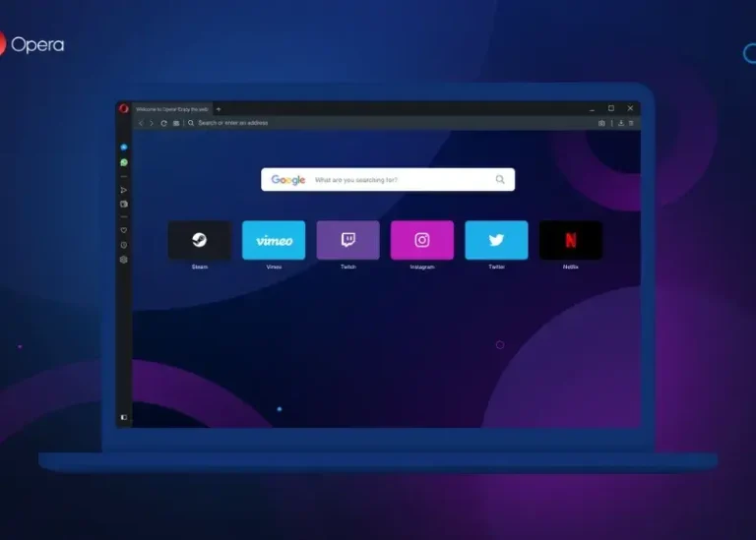
Task: Open My Flow sidebar icon
Action: pos(124,190)
